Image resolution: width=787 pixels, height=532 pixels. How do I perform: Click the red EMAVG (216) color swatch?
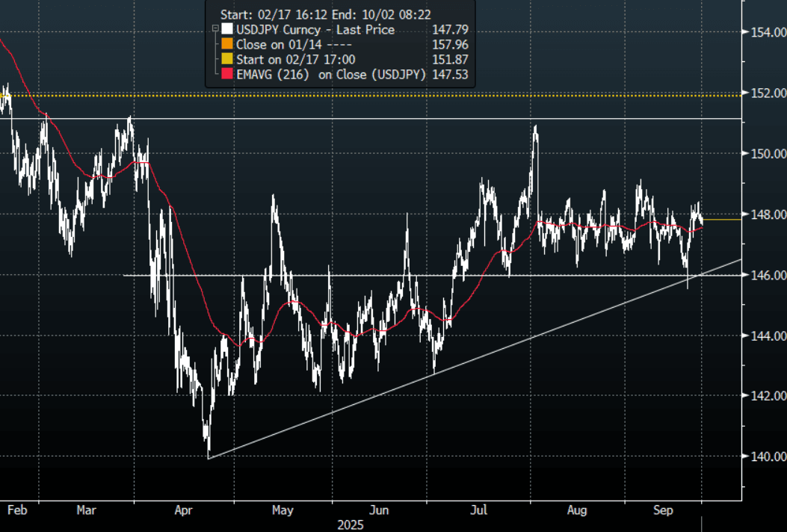click(227, 74)
